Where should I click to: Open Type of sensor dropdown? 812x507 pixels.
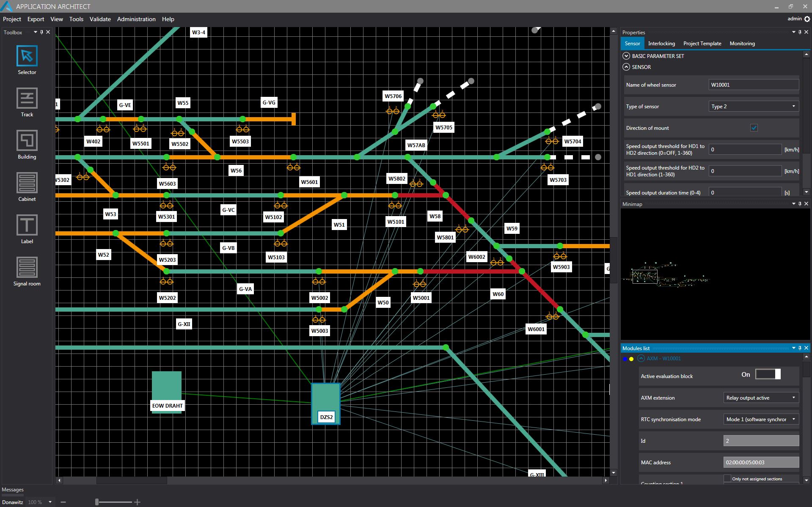tap(753, 107)
